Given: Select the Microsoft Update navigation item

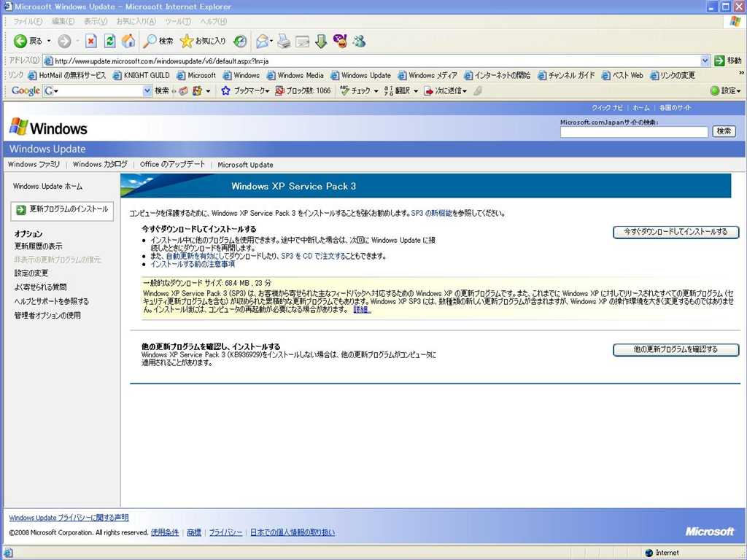Looking at the screenshot, I should [245, 165].
